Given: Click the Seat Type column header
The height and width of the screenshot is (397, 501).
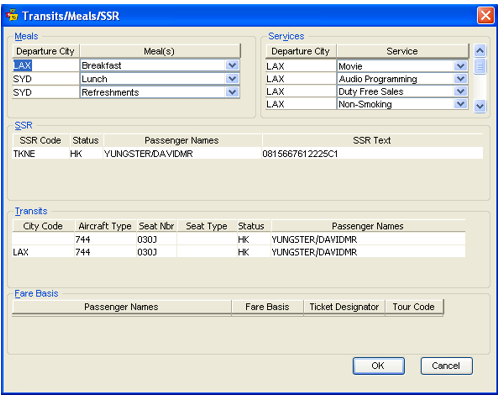Looking at the screenshot, I should pos(207,226).
